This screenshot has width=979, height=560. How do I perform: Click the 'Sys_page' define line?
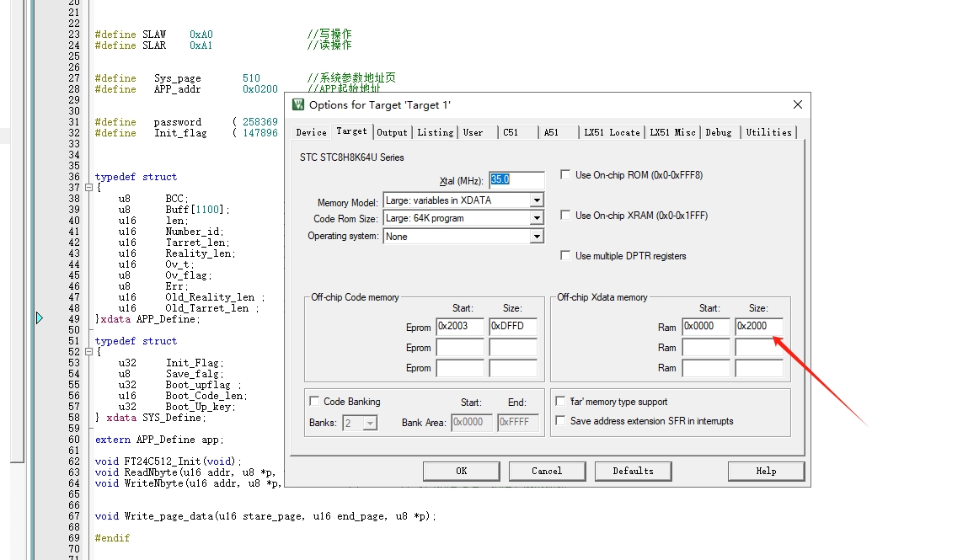pyautogui.click(x=177, y=78)
